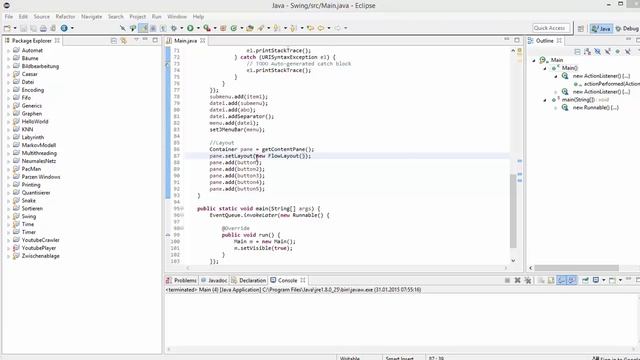Image resolution: width=640 pixels, height=360 pixels.
Task: Maximize the editor area
Action: tap(517, 40)
